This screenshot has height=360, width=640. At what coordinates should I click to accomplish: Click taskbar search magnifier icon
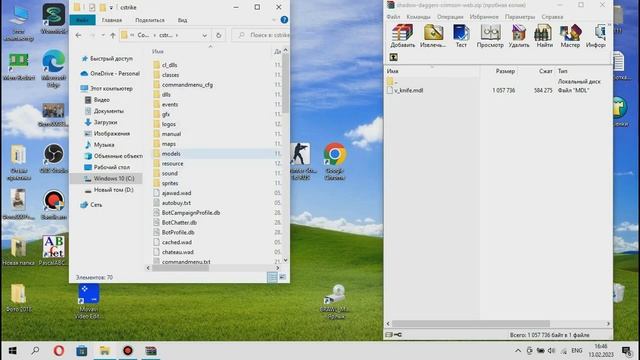click(x=36, y=351)
